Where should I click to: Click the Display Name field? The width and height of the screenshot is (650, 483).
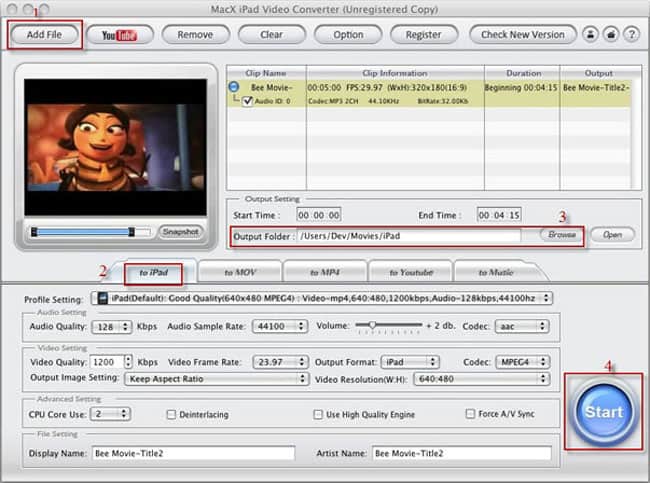[x=194, y=453]
